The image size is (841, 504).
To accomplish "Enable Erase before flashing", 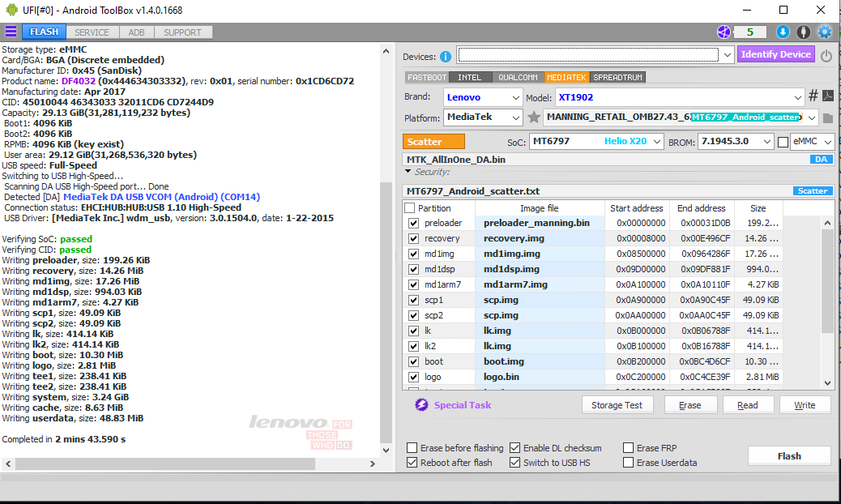I will coord(412,448).
